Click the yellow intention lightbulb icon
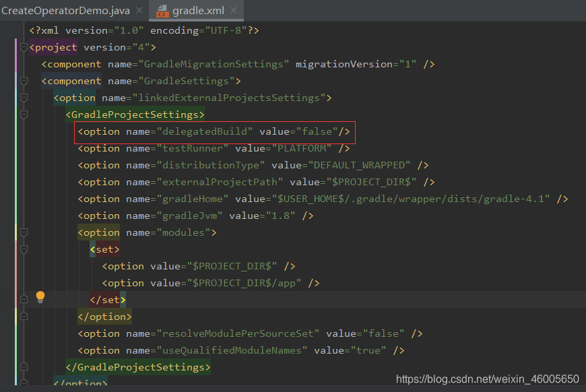586x392 pixels. [x=40, y=296]
